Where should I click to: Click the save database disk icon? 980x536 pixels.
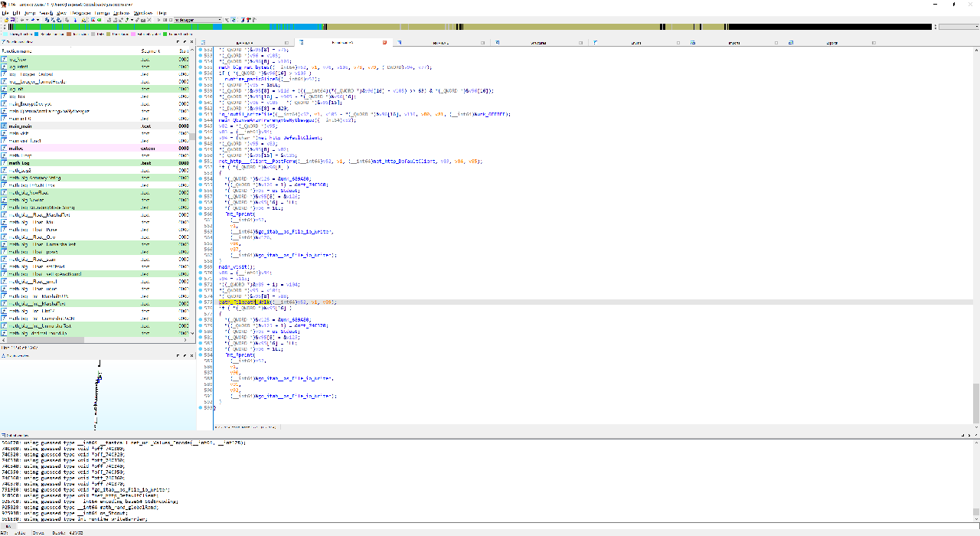(12, 20)
